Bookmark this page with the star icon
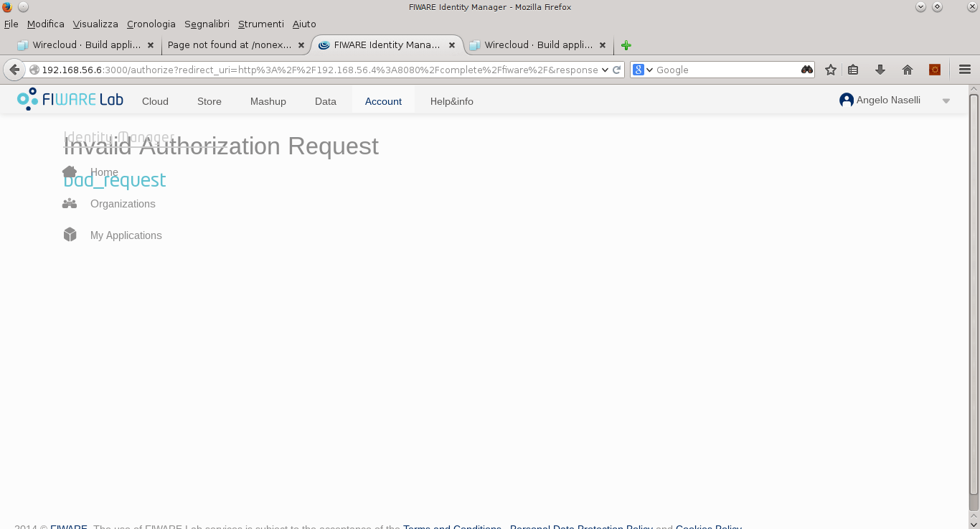The height and width of the screenshot is (529, 980). tap(831, 70)
